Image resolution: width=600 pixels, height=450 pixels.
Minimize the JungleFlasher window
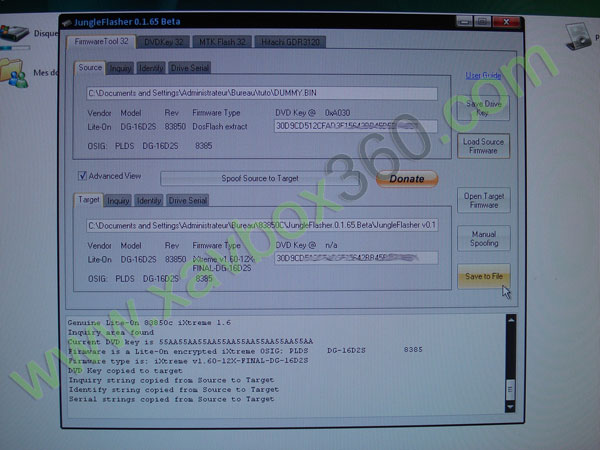click(464, 22)
